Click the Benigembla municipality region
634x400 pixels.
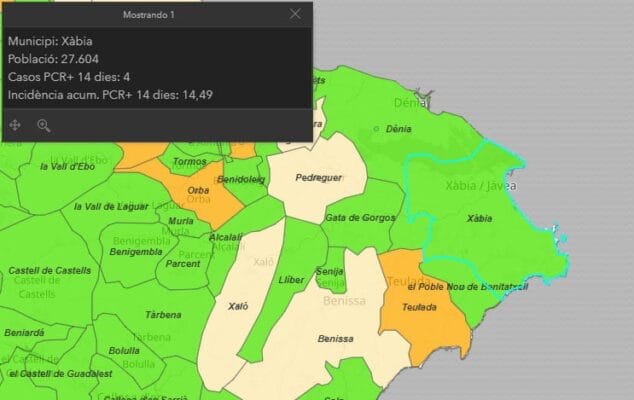136,252
